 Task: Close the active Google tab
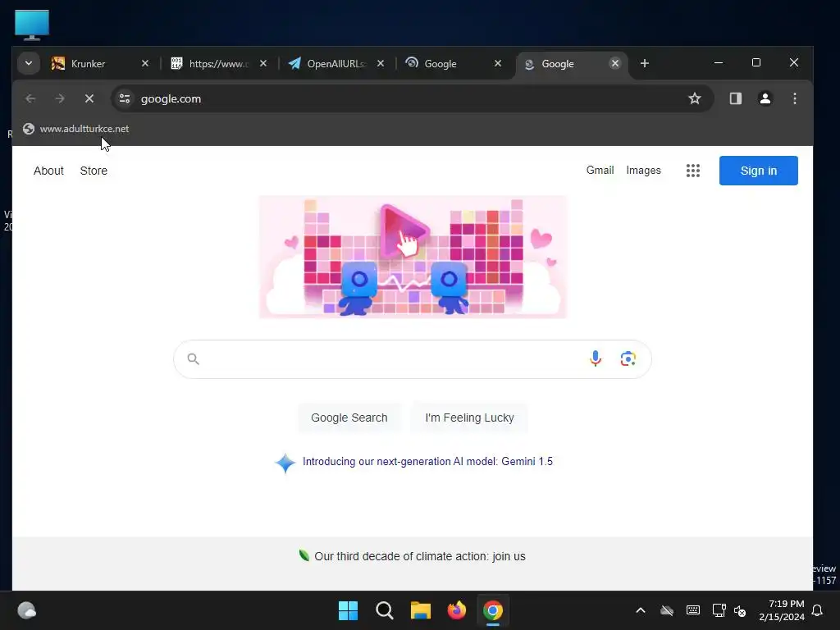(615, 64)
